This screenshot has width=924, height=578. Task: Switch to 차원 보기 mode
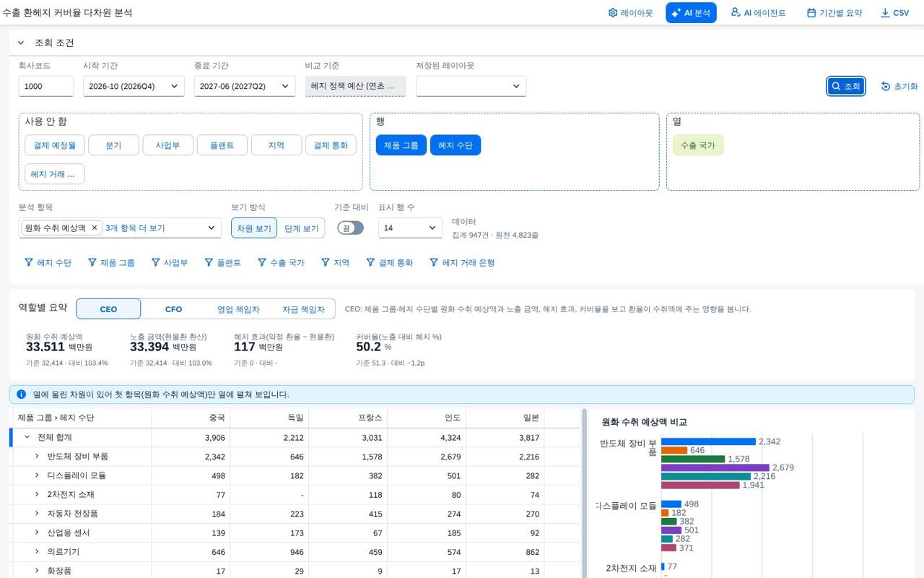tap(254, 228)
